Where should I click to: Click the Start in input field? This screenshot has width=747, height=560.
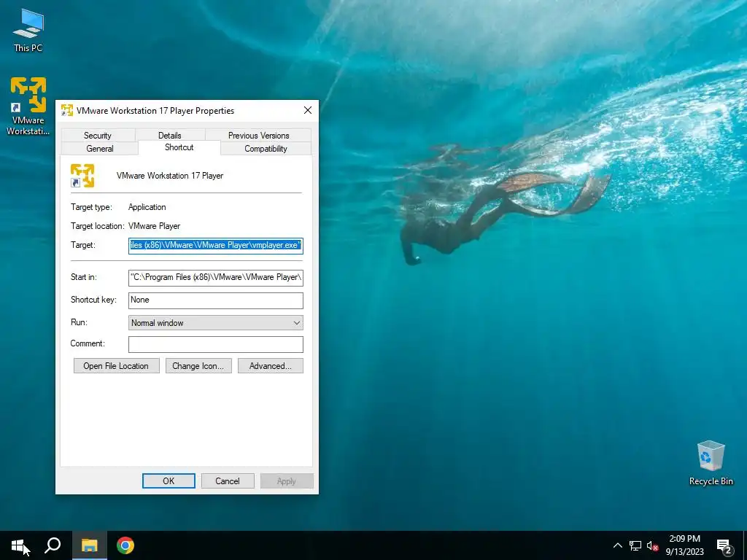216,278
